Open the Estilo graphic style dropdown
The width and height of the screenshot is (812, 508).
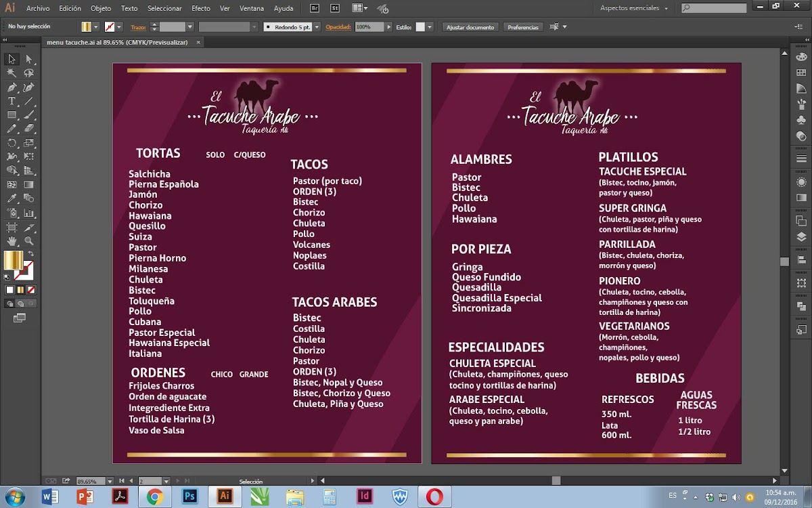pyautogui.click(x=430, y=27)
